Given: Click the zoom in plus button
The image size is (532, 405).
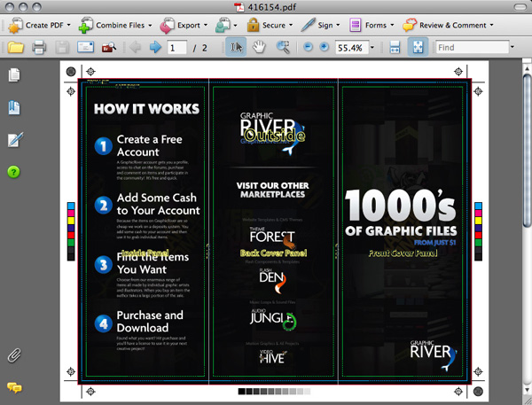Looking at the screenshot, I should (325, 47).
